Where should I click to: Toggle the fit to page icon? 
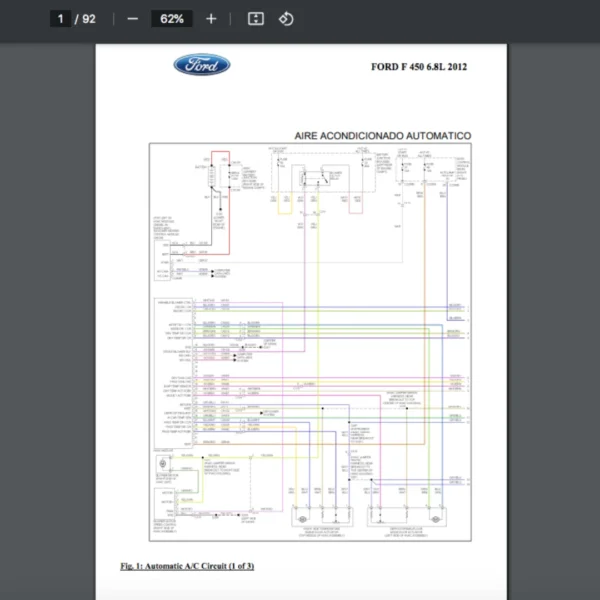pos(255,19)
